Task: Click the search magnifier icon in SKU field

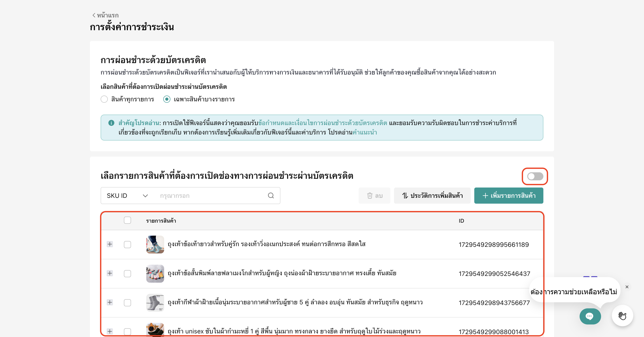Action: [x=271, y=195]
